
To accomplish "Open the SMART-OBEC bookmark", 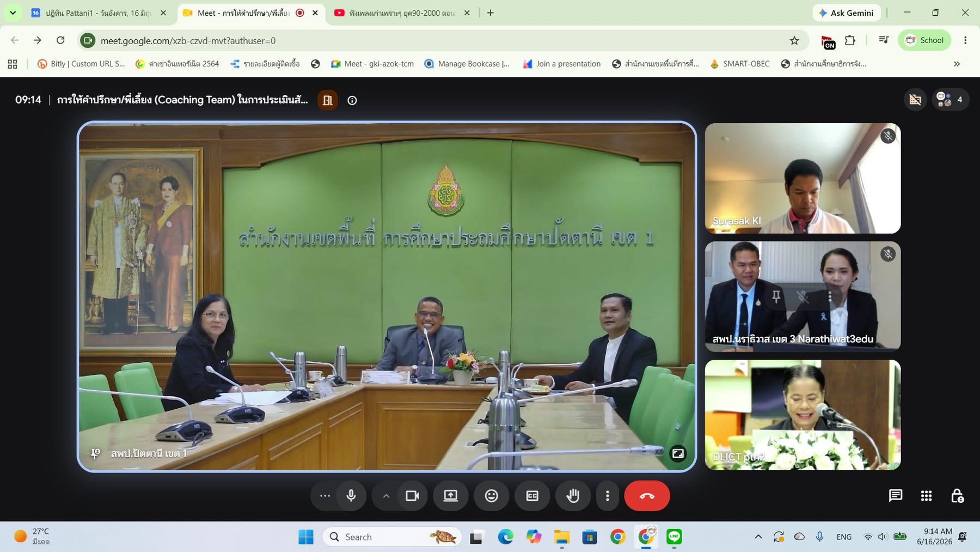I will click(x=740, y=64).
